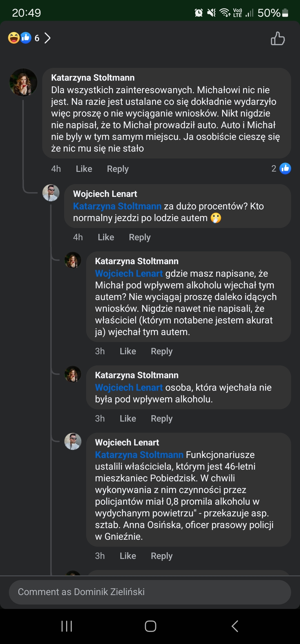Like Wojciech's 'za dużo procentów' reply
The image size is (300, 644).
106,237
